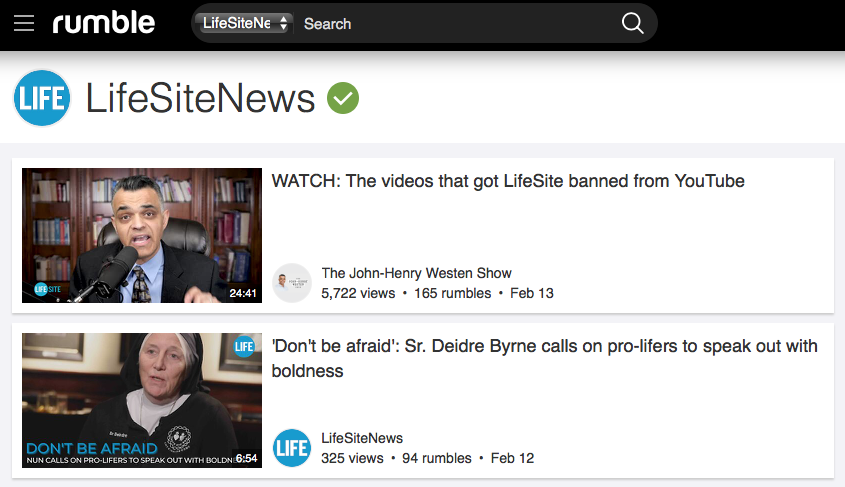Click the LifeSiteNews page heading
845x487 pixels.
201,98
